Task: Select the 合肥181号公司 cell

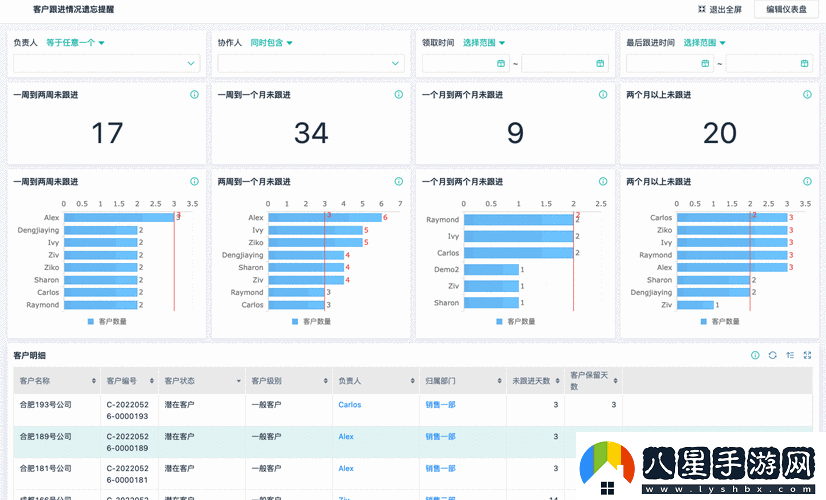Action: tap(57, 474)
